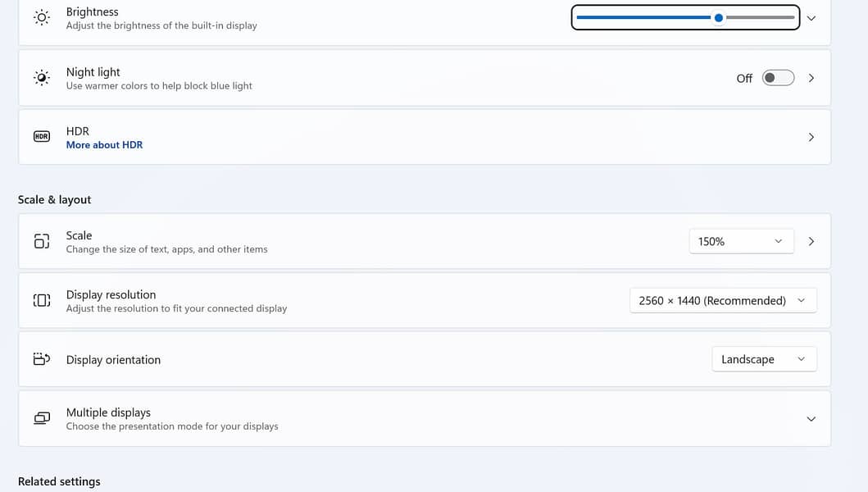
Task: Open custom Scale settings chevron
Action: pyautogui.click(x=811, y=241)
